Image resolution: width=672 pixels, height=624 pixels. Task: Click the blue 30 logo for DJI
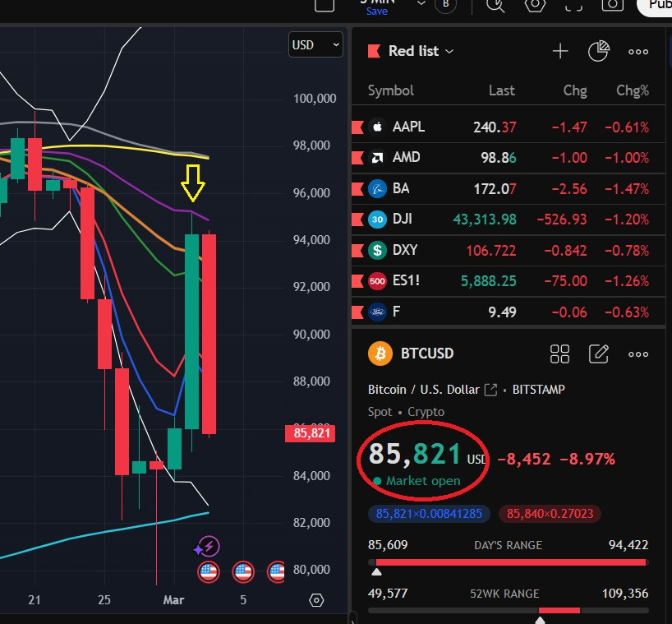(377, 220)
